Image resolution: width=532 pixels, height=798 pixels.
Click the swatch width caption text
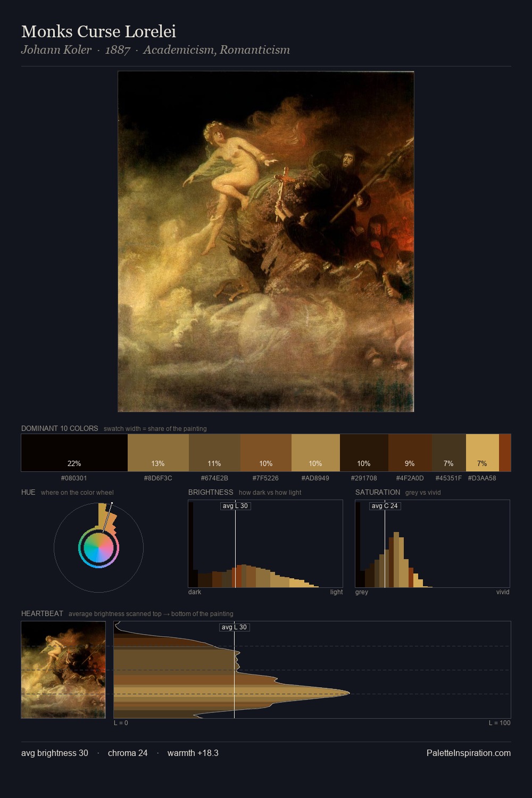pyautogui.click(x=155, y=428)
